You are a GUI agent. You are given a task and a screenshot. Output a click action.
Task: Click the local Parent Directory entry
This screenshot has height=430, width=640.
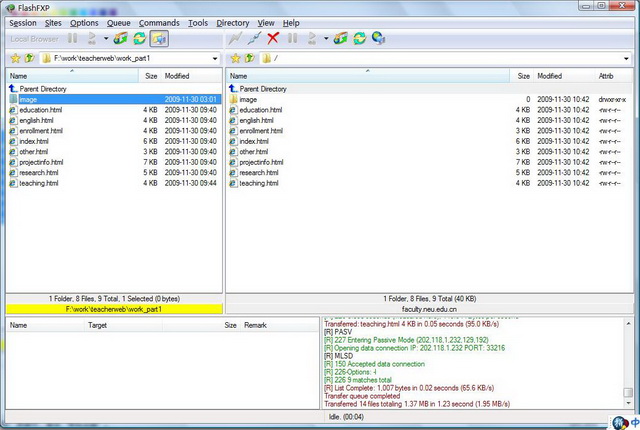(x=38, y=89)
